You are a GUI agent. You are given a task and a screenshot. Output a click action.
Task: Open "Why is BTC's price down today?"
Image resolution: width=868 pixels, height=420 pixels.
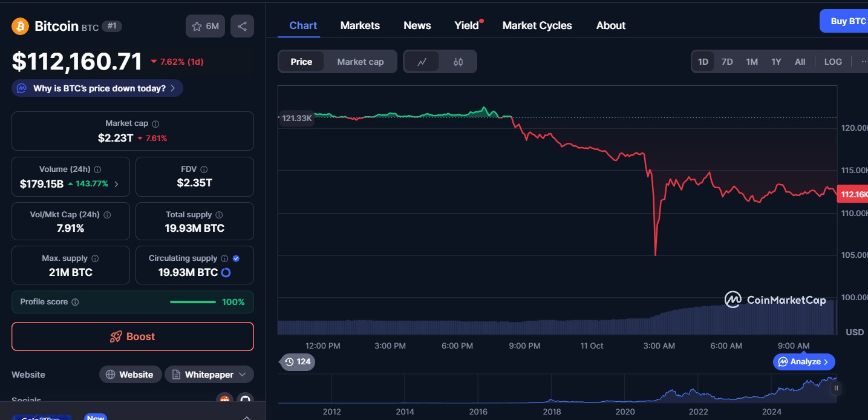click(x=97, y=88)
